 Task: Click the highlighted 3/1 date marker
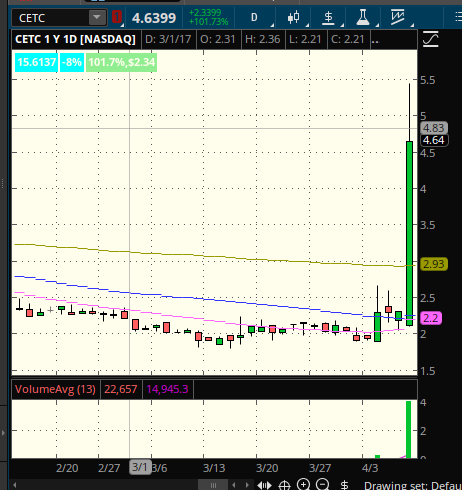(140, 467)
